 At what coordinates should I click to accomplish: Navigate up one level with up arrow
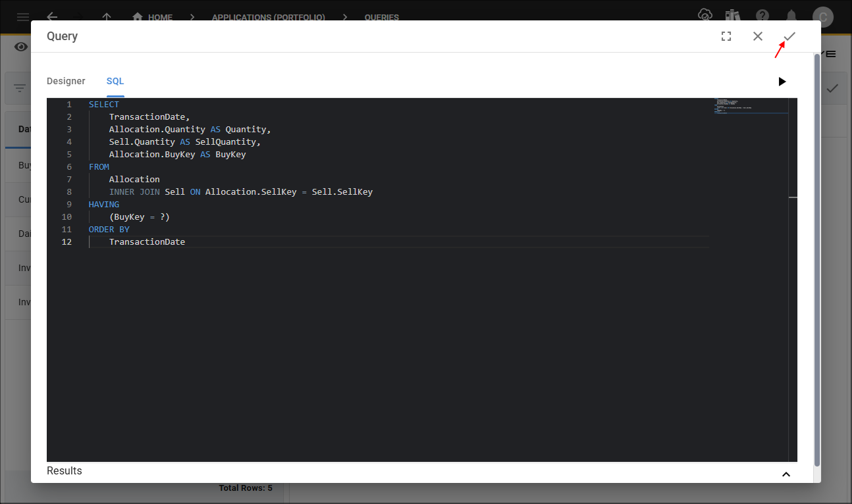(x=107, y=17)
